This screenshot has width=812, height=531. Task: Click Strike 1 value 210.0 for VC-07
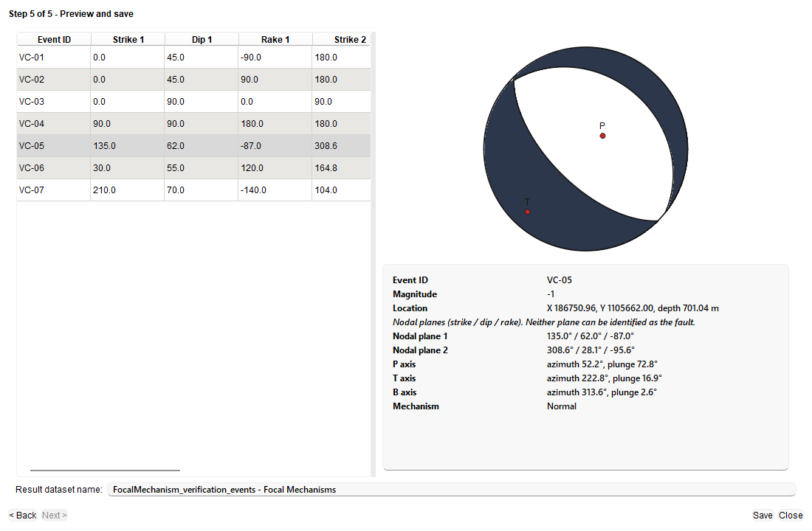pos(104,190)
